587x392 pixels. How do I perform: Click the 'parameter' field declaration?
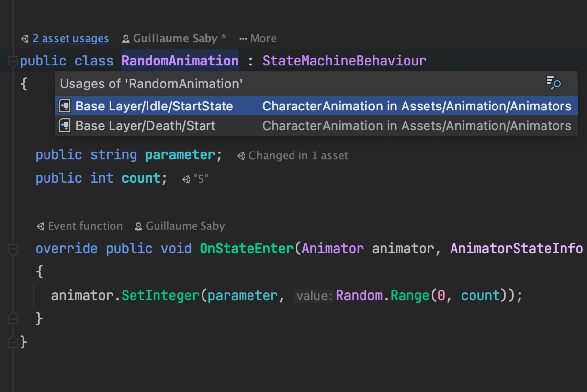pyautogui.click(x=180, y=155)
